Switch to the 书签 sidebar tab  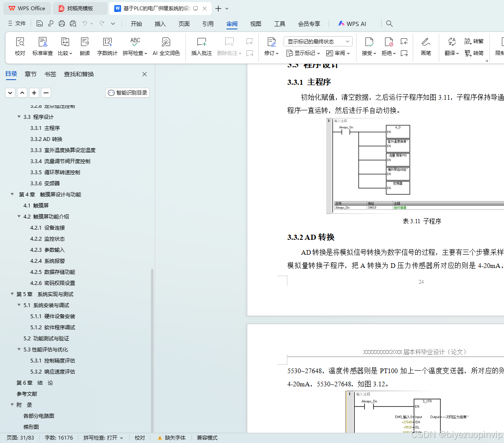[x=50, y=74]
